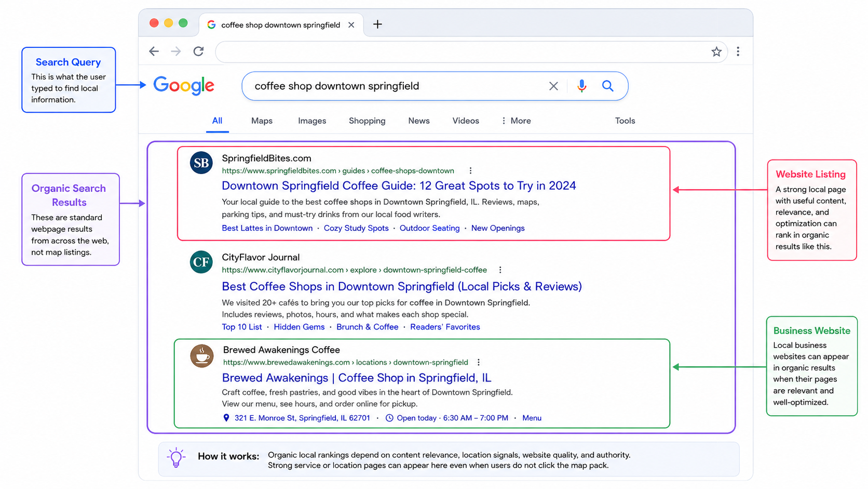The height and width of the screenshot is (489, 868).
Task: Open more options for the CityFlavor Journal result
Action: (x=500, y=270)
